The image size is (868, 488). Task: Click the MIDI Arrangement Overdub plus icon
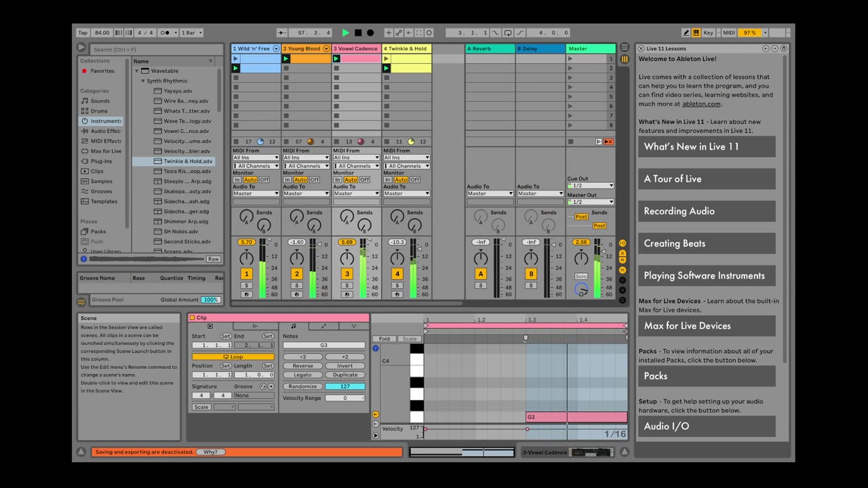pos(389,33)
